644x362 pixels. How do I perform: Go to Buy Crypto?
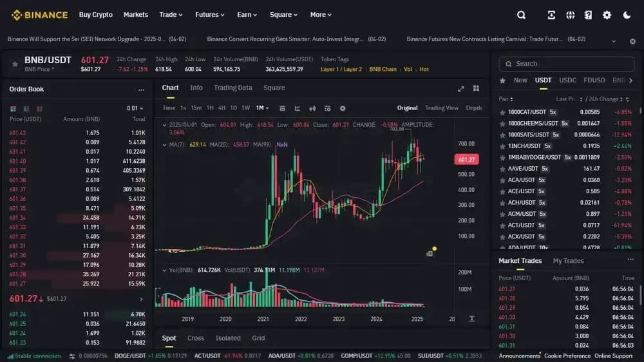(96, 15)
